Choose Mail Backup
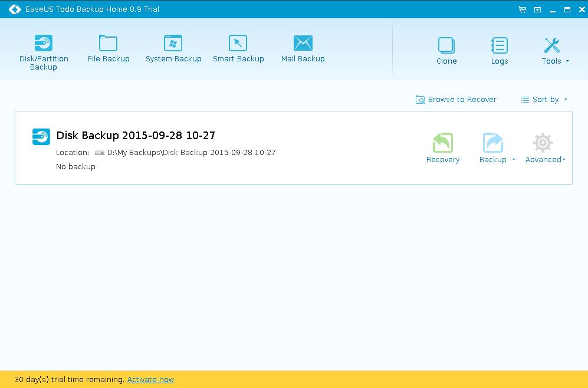This screenshot has width=588, height=388. pyautogui.click(x=303, y=48)
